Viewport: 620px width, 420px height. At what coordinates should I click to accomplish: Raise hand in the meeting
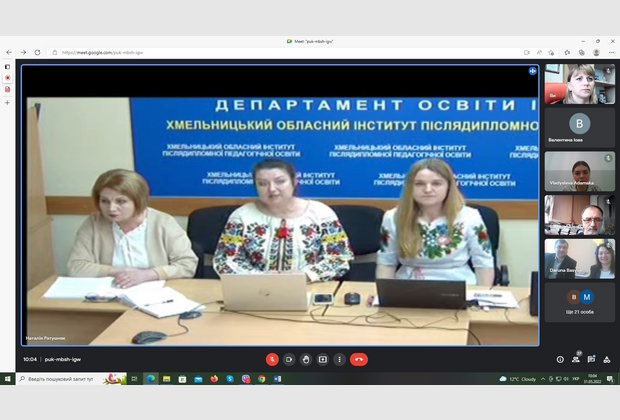tap(306, 359)
